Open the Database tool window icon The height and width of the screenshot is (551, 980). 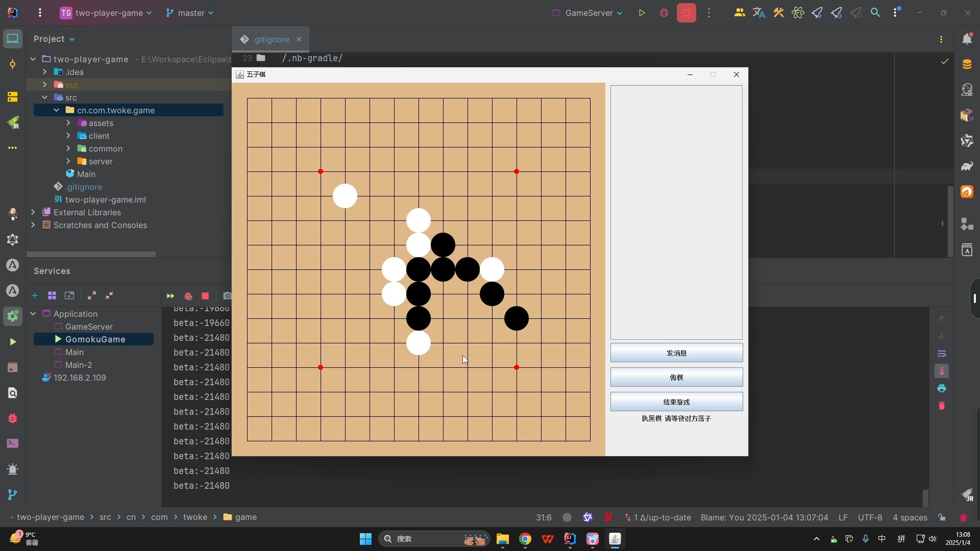point(967,65)
